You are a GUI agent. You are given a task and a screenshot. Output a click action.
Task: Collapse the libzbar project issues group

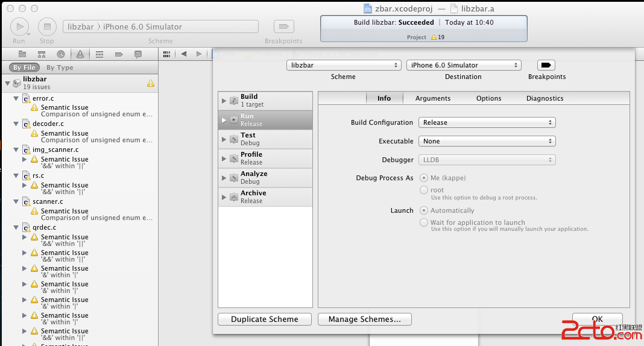(x=7, y=83)
